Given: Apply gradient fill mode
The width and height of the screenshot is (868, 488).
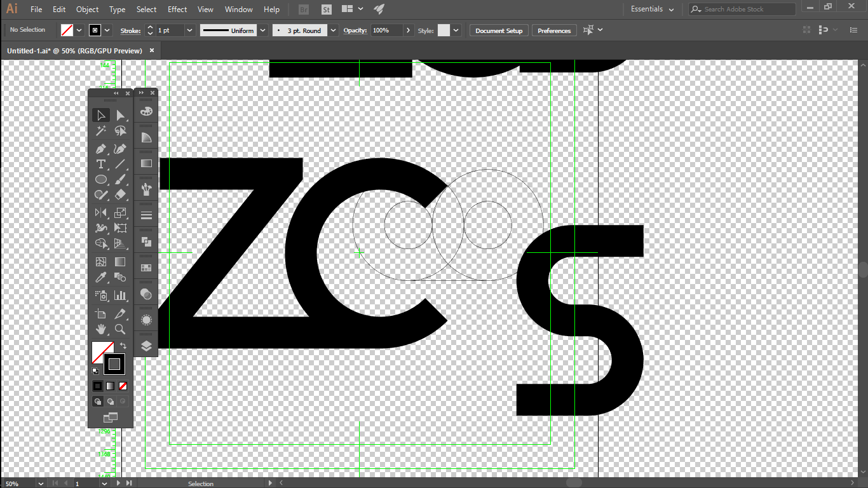Looking at the screenshot, I should pyautogui.click(x=109, y=386).
